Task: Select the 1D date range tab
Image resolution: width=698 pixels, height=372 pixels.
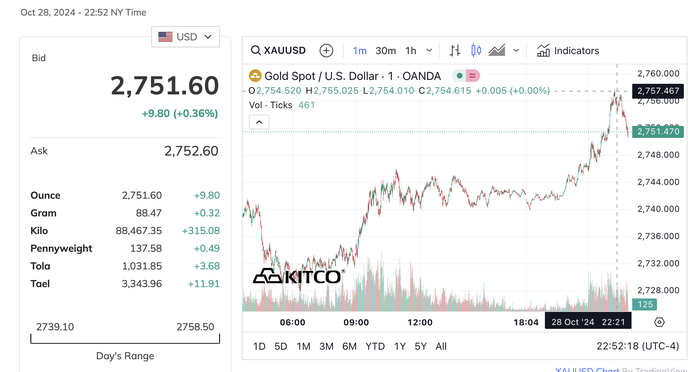Action: (259, 346)
